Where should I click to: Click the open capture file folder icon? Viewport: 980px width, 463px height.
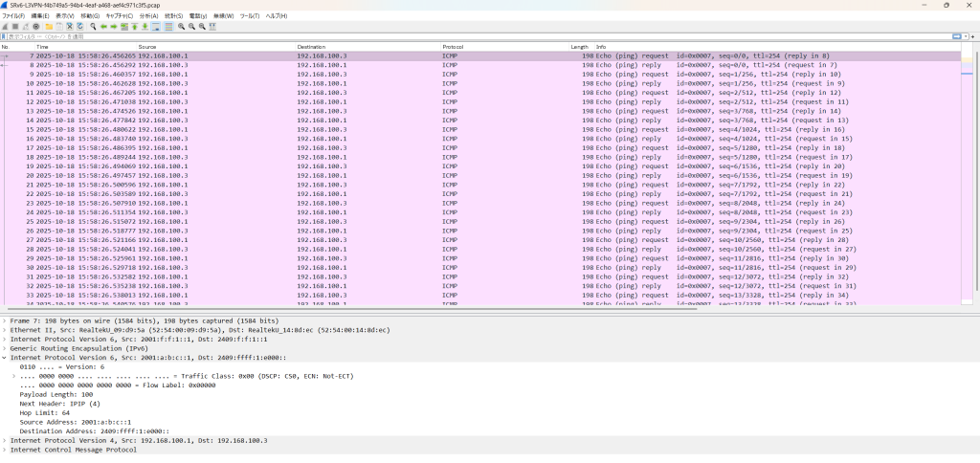(x=48, y=27)
